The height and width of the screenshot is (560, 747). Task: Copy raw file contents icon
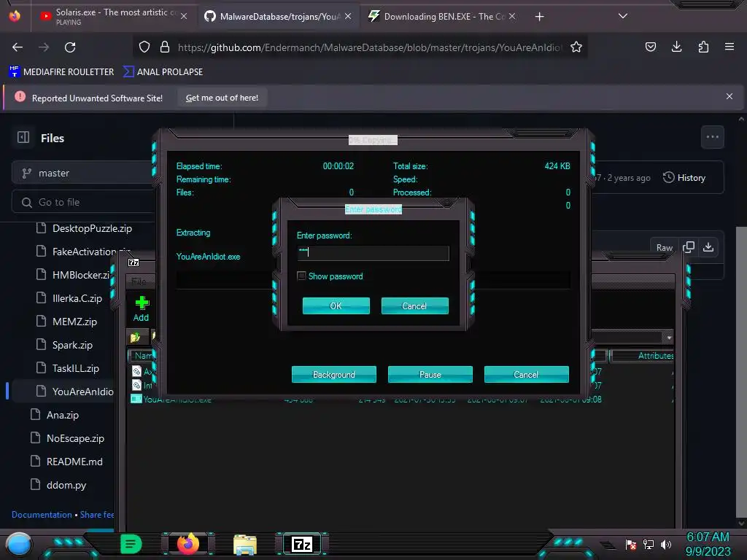(x=689, y=246)
